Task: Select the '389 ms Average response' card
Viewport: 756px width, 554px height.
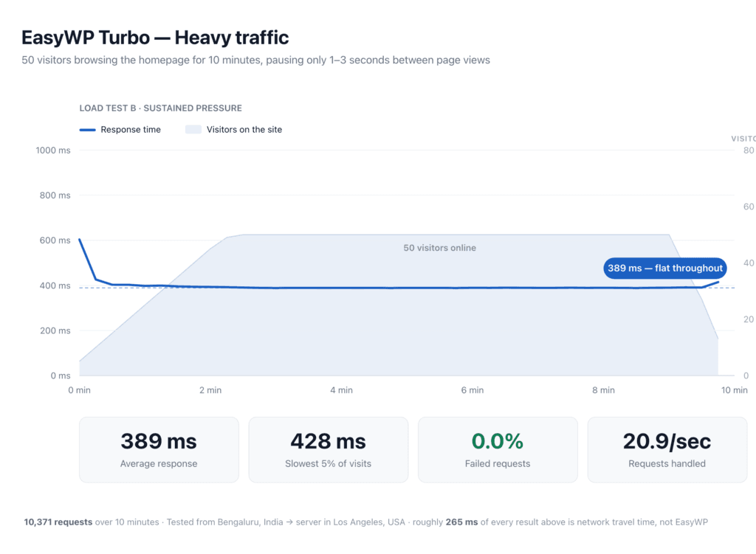Action: pos(159,449)
